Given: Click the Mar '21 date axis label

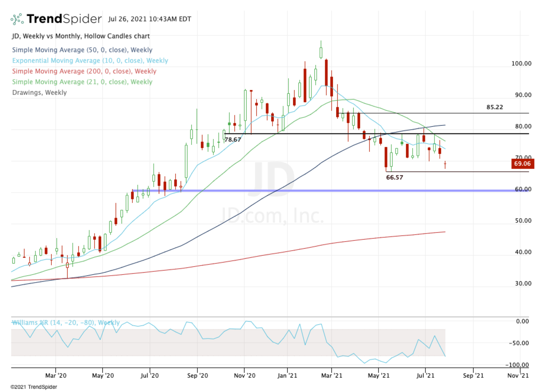Looking at the screenshot, I should tap(332, 375).
